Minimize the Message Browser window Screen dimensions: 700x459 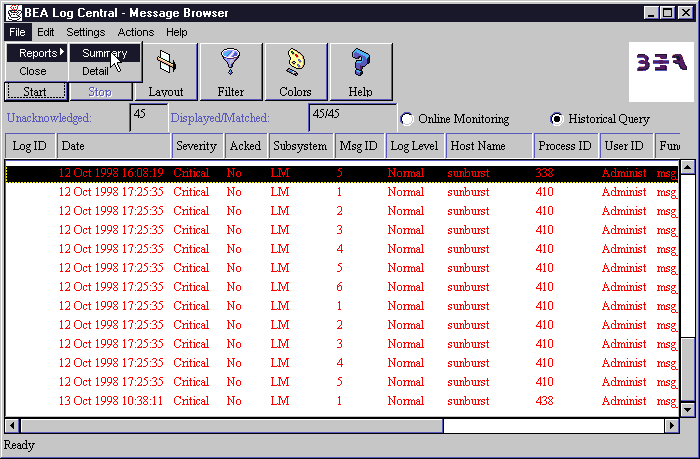coord(651,13)
